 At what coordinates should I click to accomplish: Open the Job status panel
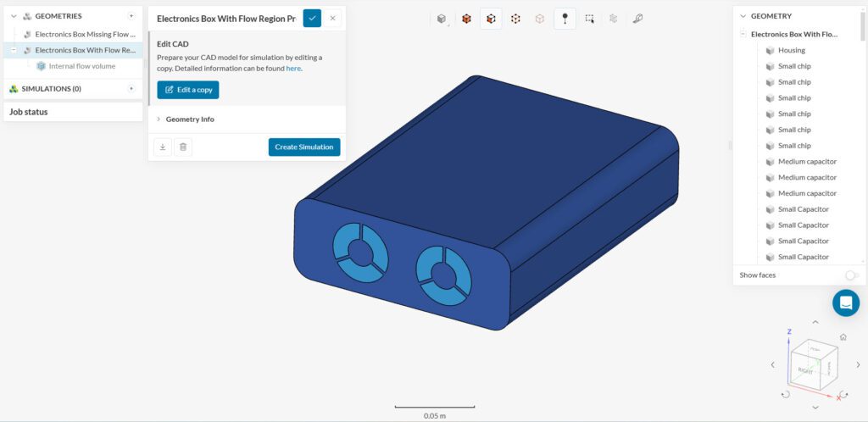point(73,112)
